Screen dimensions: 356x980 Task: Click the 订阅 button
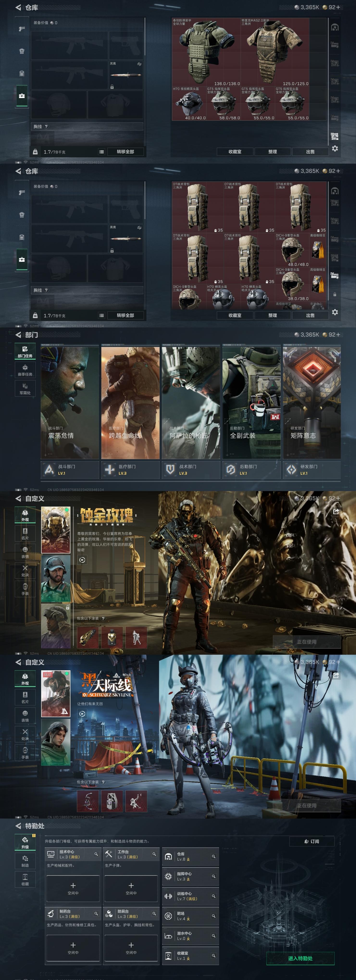pos(312,841)
